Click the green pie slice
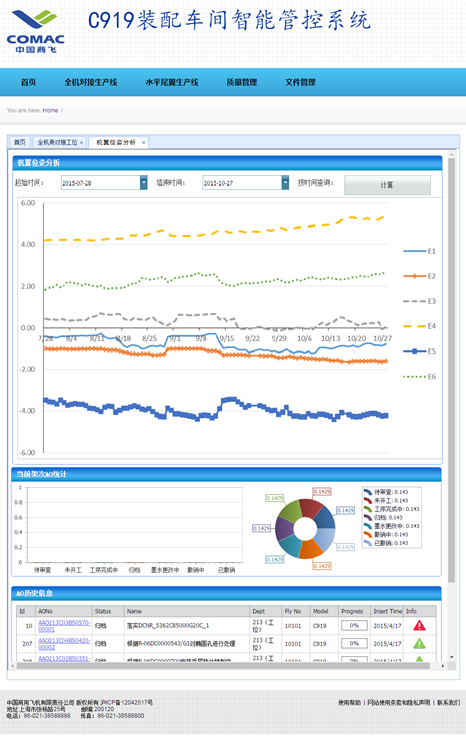 pos(291,511)
